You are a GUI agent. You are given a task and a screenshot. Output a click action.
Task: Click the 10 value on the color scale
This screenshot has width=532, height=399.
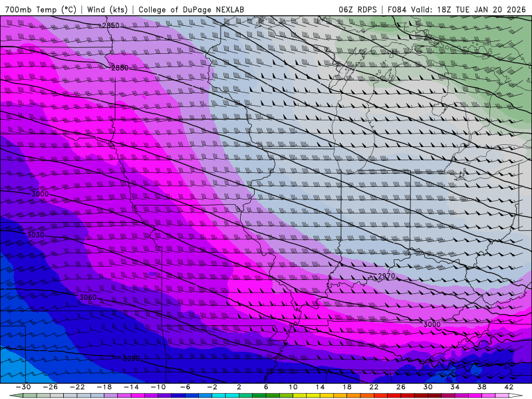(x=293, y=387)
